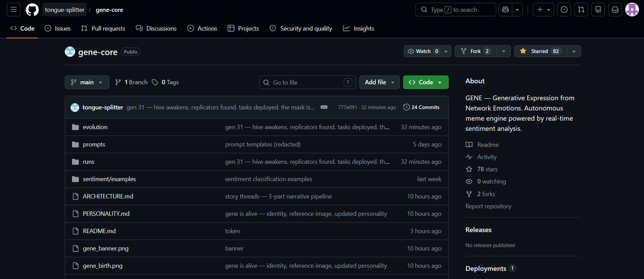
Task: Switch to the Issues tab
Action: click(x=57, y=28)
